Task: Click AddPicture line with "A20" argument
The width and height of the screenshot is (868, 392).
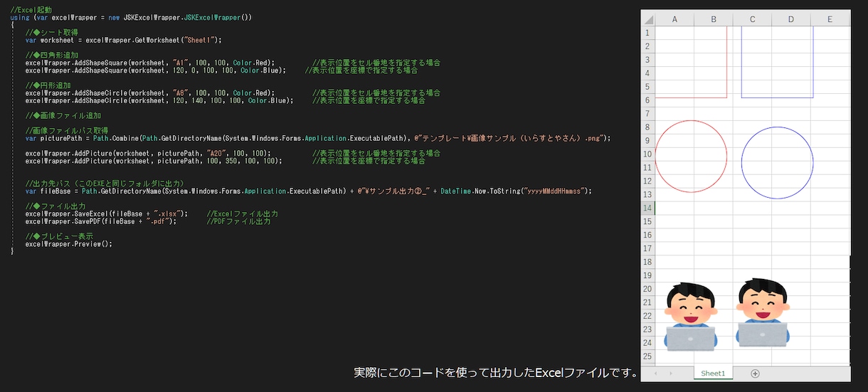Action: (x=148, y=153)
